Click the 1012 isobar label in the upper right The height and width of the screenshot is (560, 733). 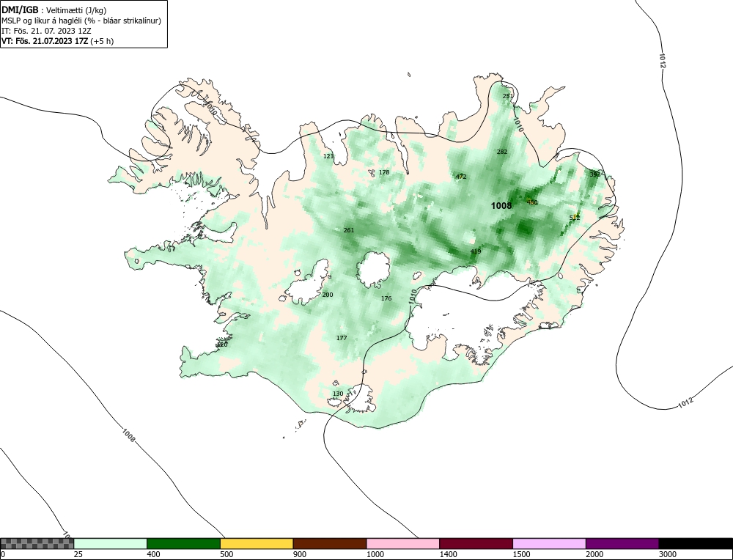click(662, 60)
